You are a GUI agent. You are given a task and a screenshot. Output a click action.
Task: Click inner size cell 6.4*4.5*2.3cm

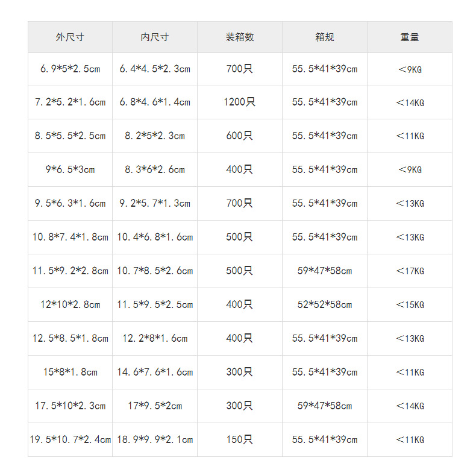pos(155,69)
